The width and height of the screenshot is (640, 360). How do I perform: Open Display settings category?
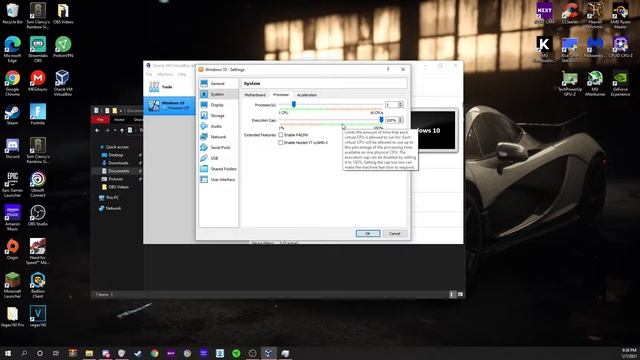tap(218, 105)
